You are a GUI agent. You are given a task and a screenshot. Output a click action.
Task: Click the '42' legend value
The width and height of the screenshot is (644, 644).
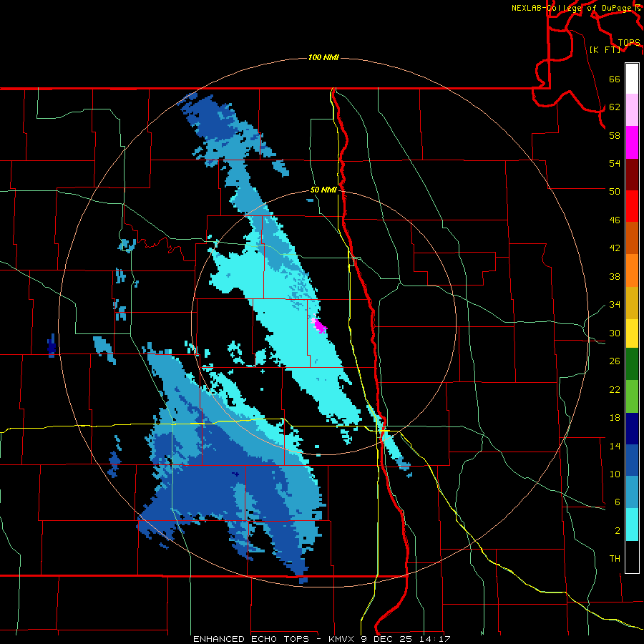coord(615,248)
